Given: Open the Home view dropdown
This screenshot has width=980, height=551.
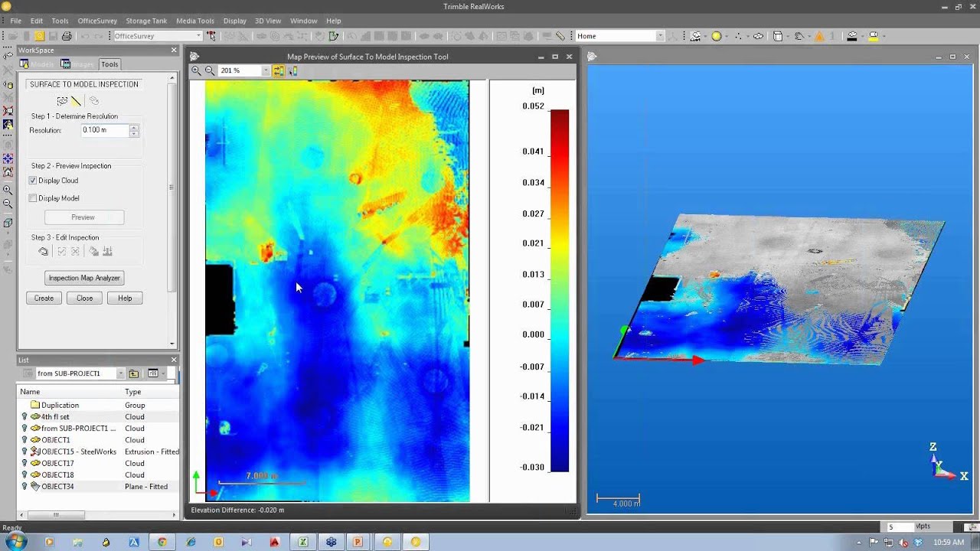Looking at the screenshot, I should coord(660,36).
